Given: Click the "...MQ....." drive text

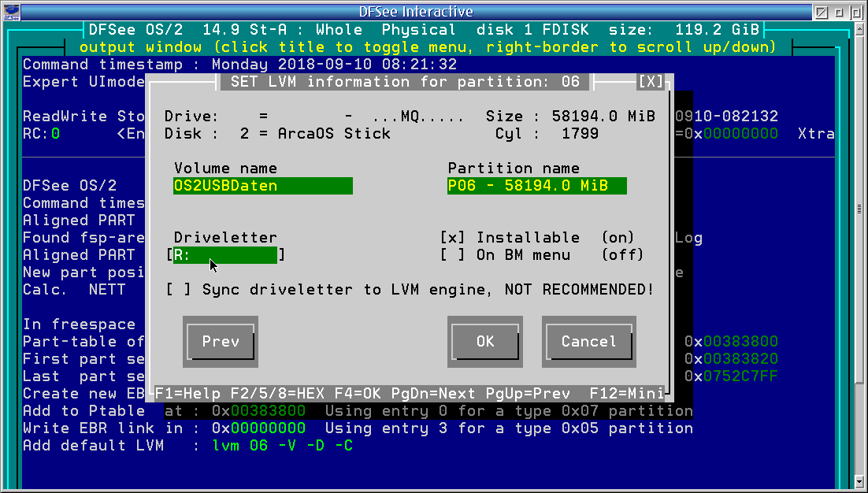Looking at the screenshot, I should tap(418, 117).
